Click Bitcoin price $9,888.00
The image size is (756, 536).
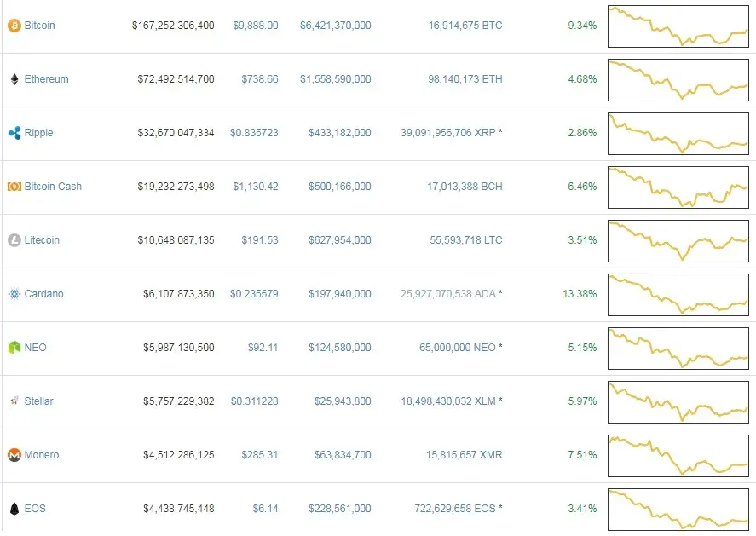[x=256, y=26]
